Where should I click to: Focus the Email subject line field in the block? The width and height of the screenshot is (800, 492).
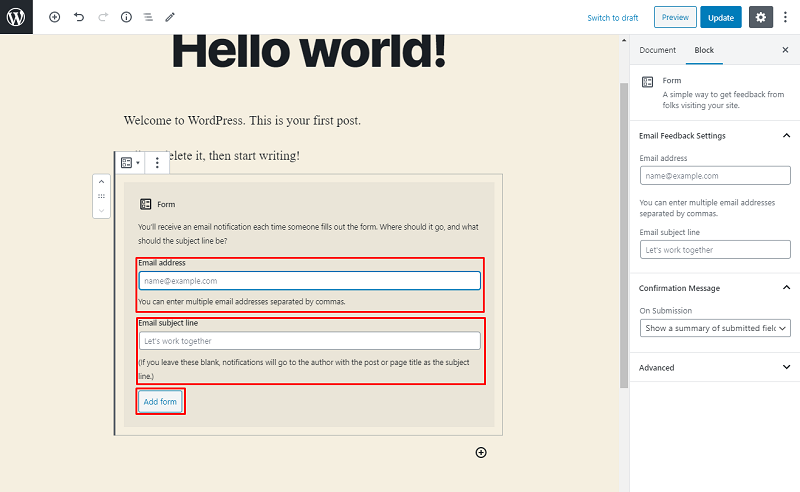pos(309,341)
